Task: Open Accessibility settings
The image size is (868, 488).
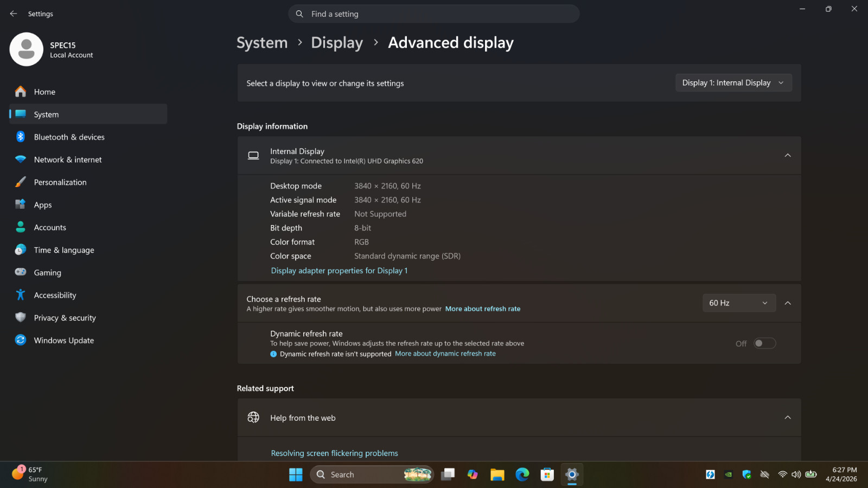Action: coord(88,295)
